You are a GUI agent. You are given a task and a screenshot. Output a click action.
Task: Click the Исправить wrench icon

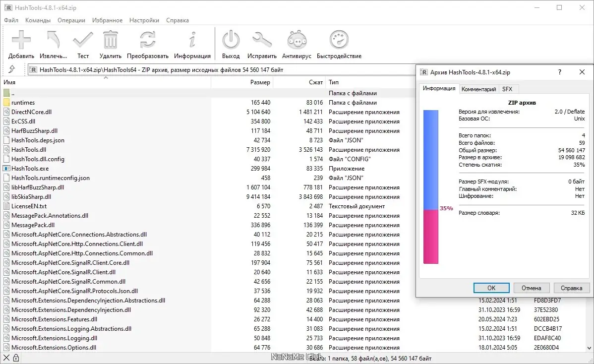click(262, 40)
